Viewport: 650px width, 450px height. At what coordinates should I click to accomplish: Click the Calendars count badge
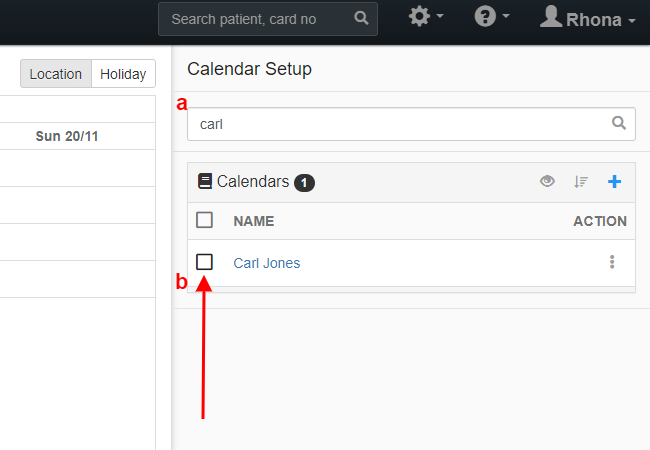[304, 182]
